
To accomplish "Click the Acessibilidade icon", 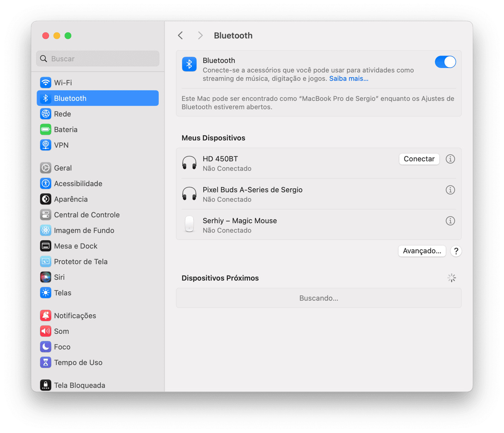I will (46, 183).
